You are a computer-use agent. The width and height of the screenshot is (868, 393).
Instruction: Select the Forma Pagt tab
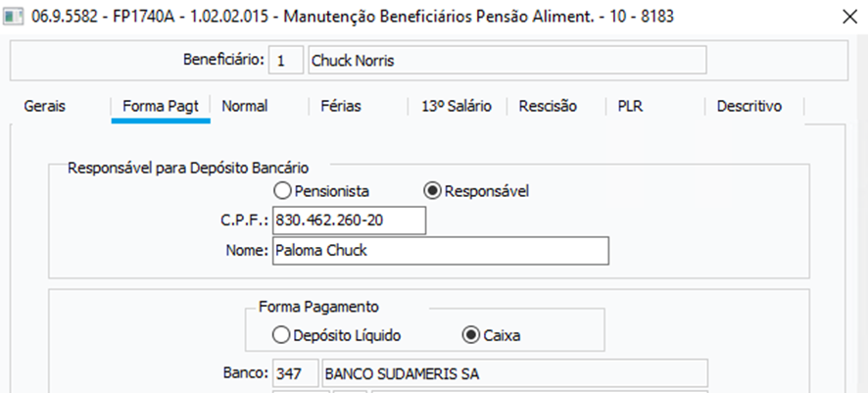pos(161,106)
